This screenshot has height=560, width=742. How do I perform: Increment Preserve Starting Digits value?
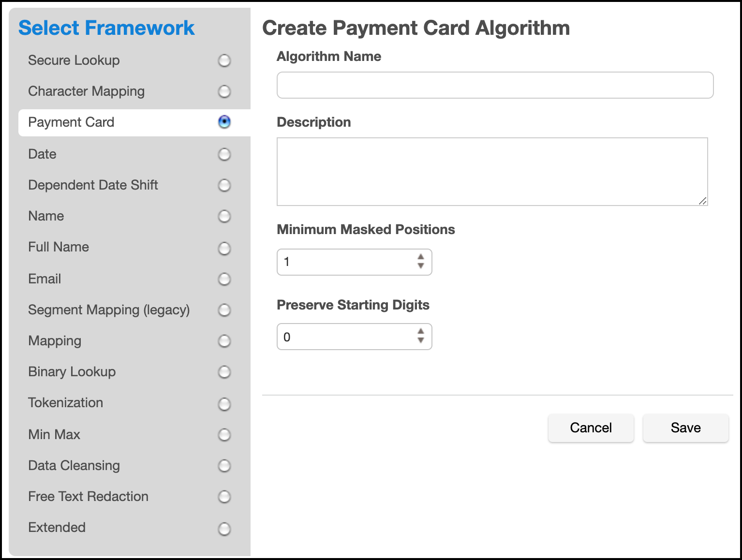click(421, 331)
